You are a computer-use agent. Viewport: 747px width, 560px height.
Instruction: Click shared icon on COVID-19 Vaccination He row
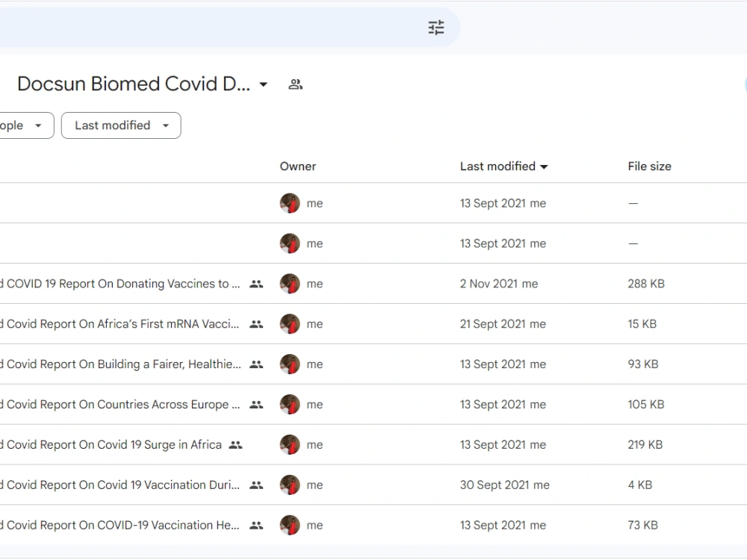(256, 525)
